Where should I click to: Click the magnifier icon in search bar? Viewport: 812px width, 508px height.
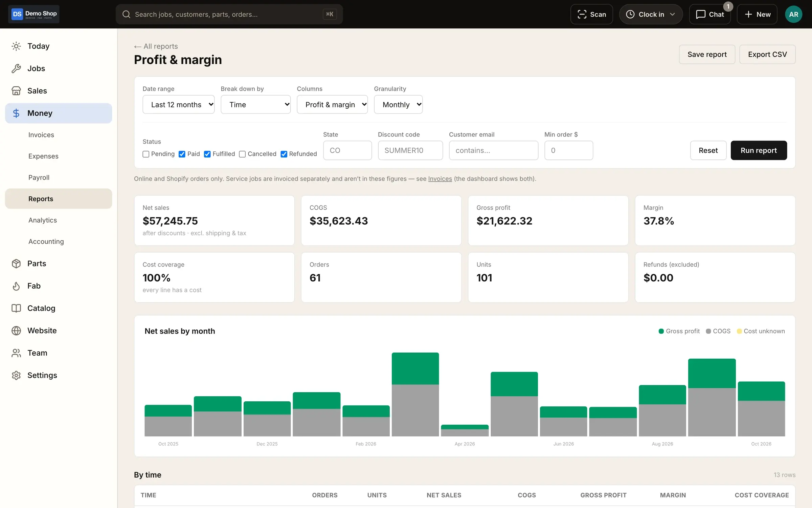tap(126, 14)
